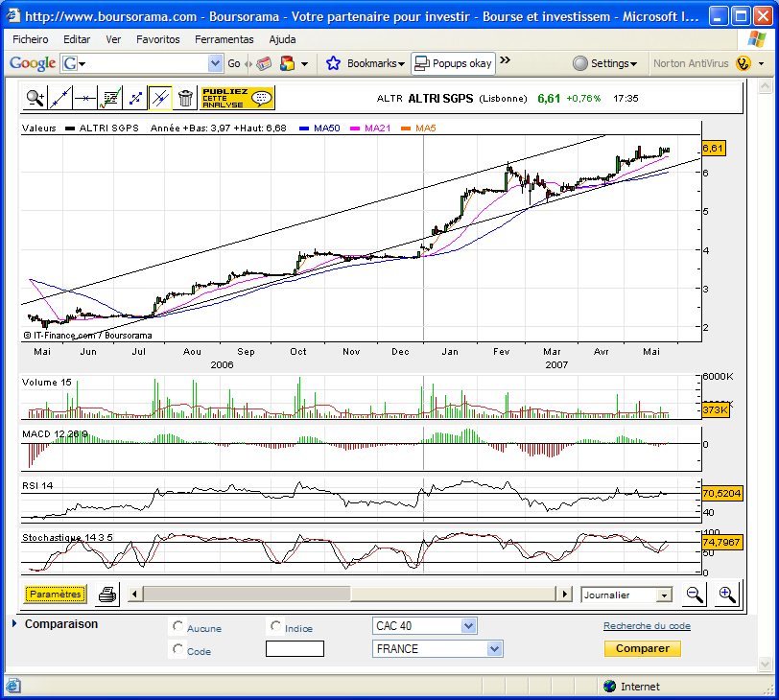Click the Google toolbar Go button
The width and height of the screenshot is (779, 700).
[x=234, y=63]
